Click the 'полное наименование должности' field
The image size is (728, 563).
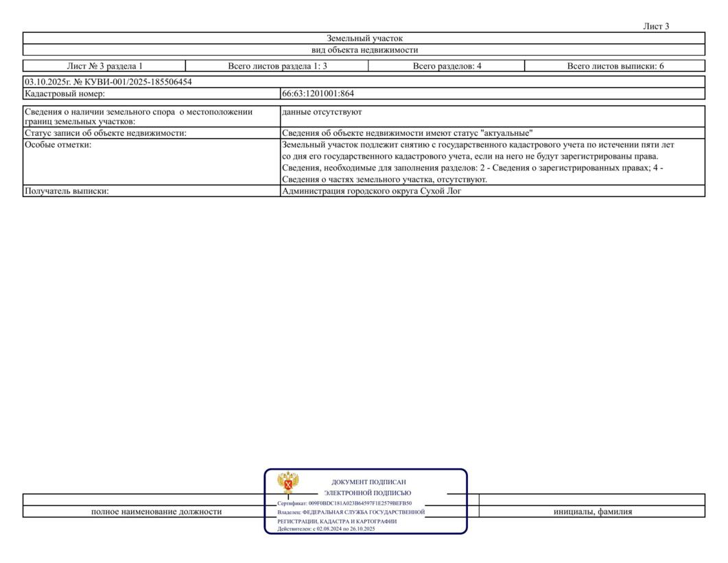156,512
